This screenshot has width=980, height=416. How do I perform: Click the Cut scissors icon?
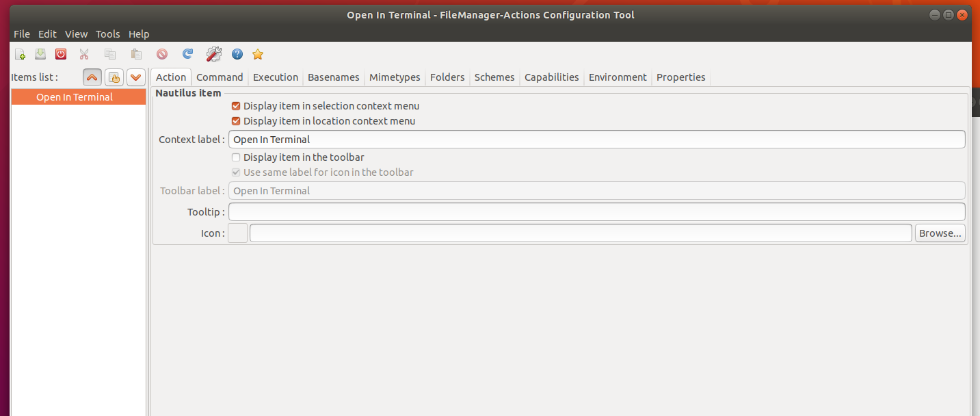[84, 54]
